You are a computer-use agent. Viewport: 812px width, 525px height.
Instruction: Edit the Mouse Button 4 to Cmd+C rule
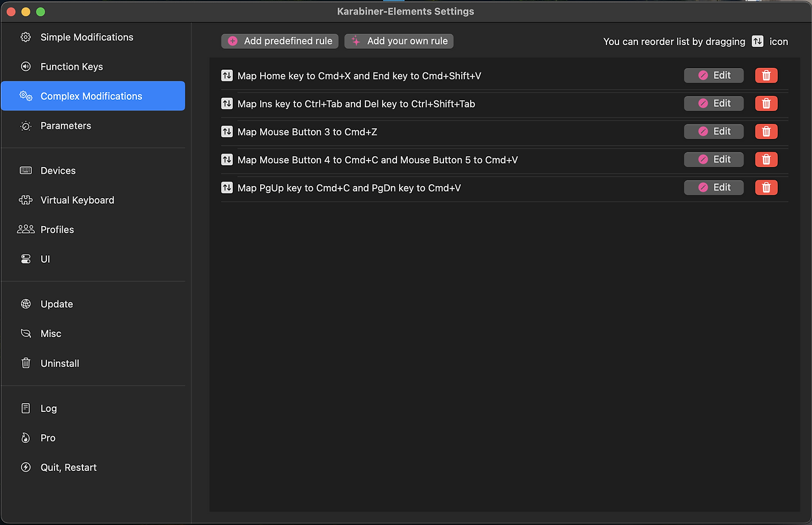pyautogui.click(x=714, y=159)
